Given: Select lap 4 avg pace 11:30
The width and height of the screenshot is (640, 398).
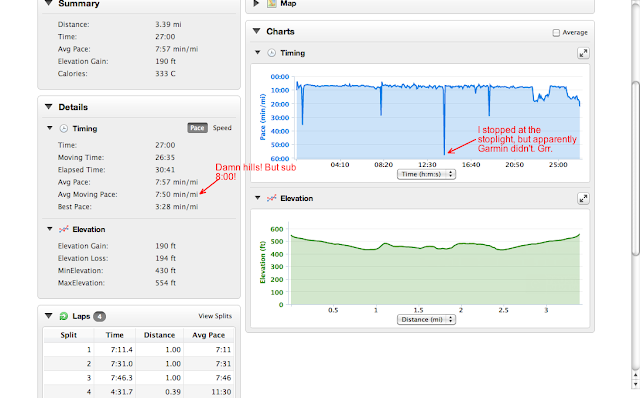Looking at the screenshot, I should (x=221, y=392).
